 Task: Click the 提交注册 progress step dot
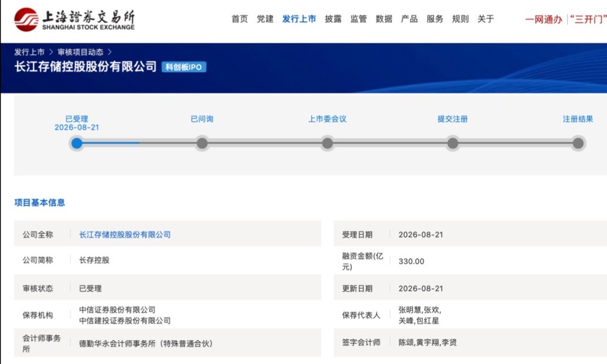click(453, 143)
